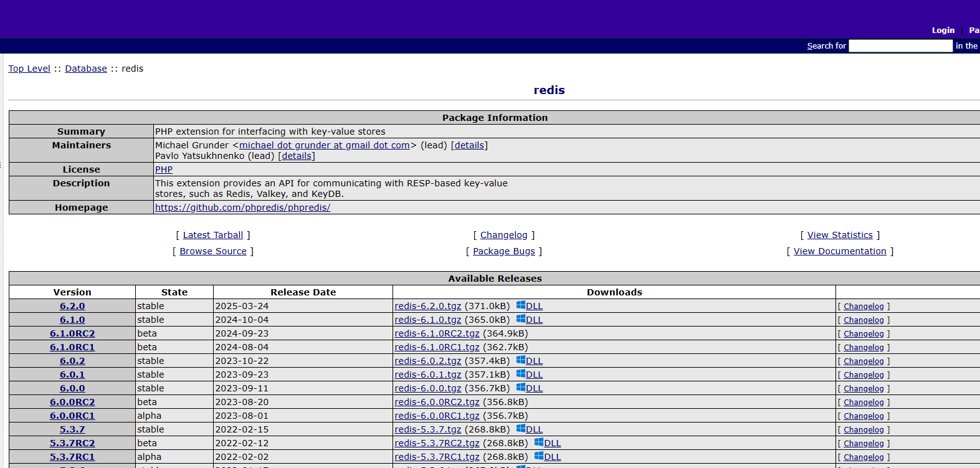Click Windows DLL icon for redis 6.0.2
Image resolution: width=980 pixels, height=468 pixels.
point(521,360)
